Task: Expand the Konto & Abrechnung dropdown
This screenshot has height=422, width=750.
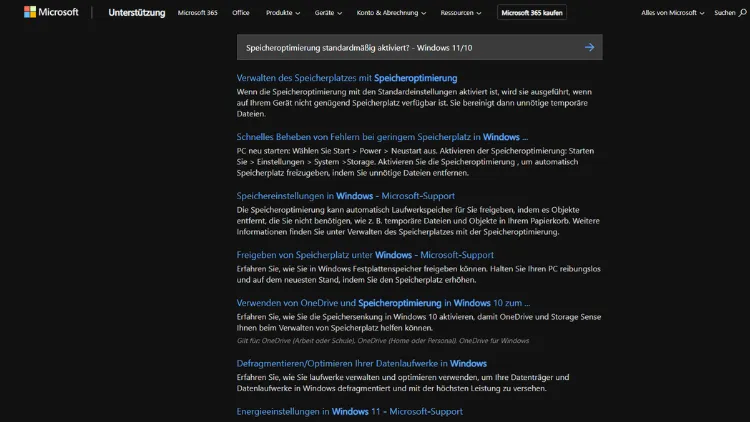Action: click(391, 13)
